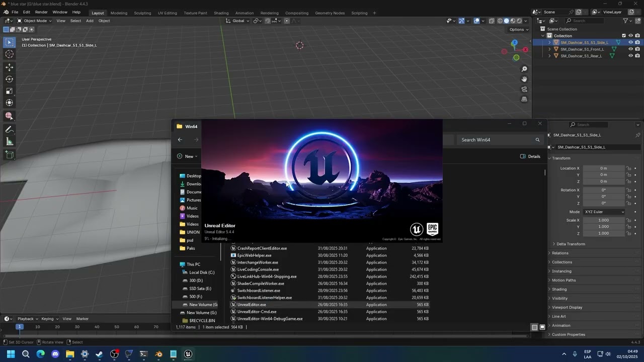Switch to solid viewport shading
The width and height of the screenshot is (644, 362).
pos(507,21)
